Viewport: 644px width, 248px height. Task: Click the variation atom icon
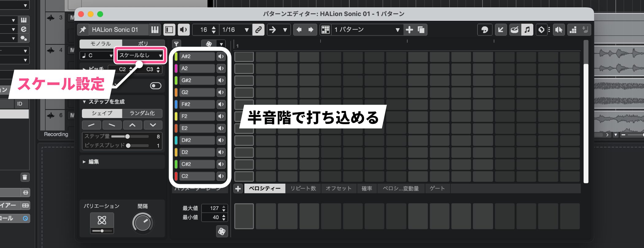102,220
